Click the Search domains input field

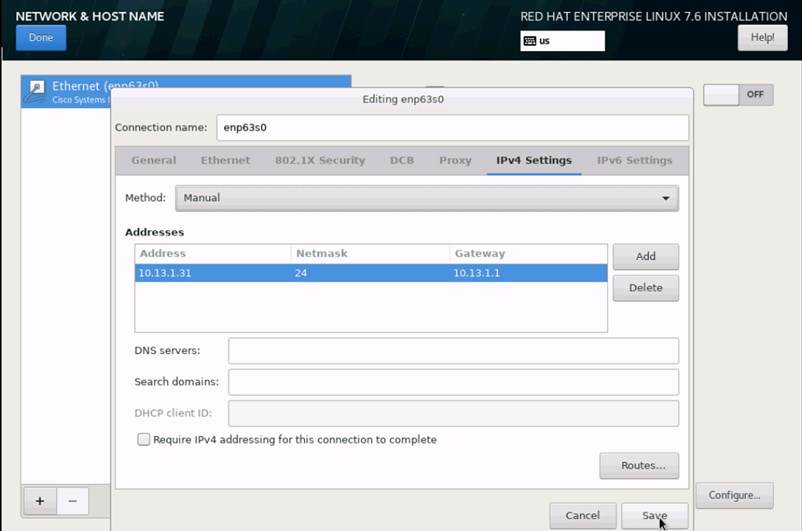point(454,382)
